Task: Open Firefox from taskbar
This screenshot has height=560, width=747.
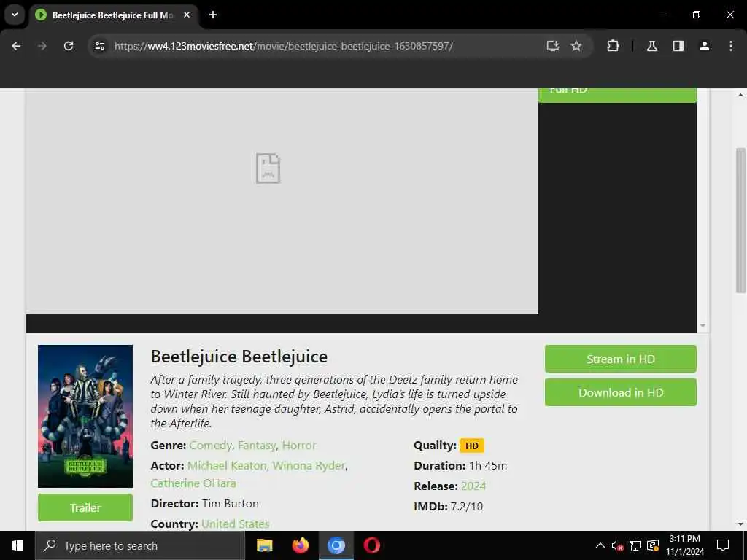Action: [300, 545]
